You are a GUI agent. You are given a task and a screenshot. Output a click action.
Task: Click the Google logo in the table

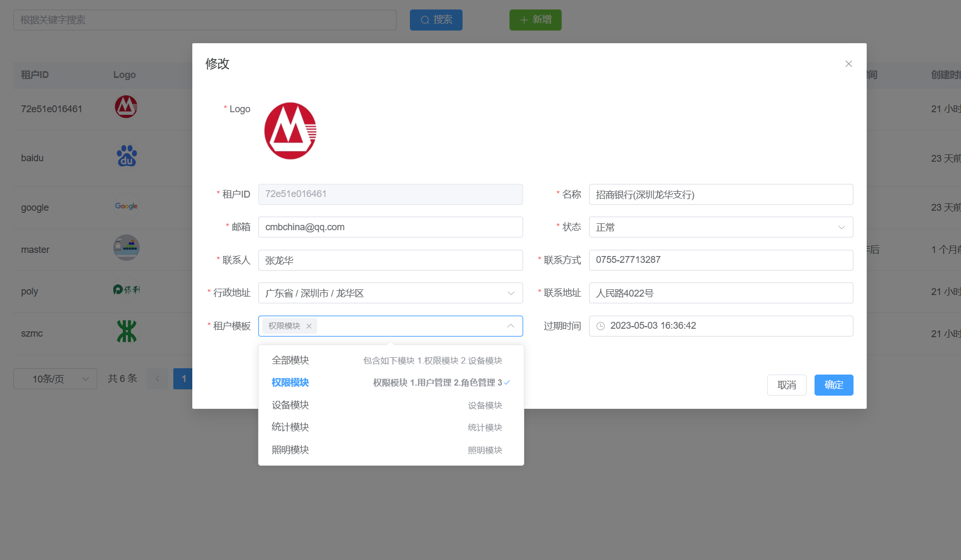[x=126, y=206]
